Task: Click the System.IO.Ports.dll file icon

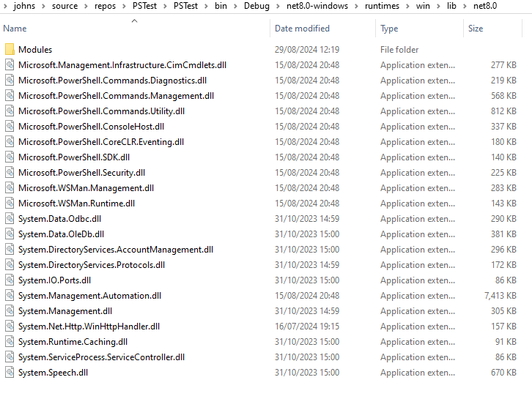Action: (10, 280)
